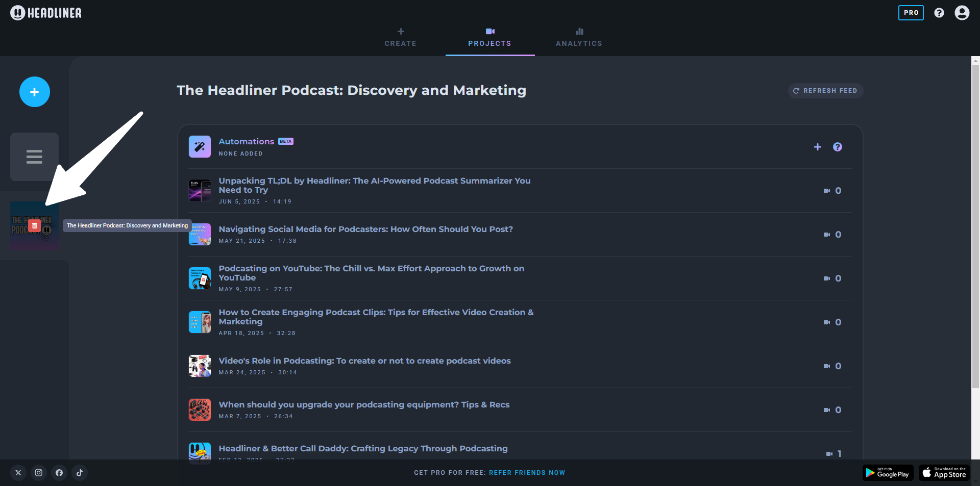This screenshot has height=486, width=980.
Task: Open When should you upgrade equipment episode
Action: point(364,404)
